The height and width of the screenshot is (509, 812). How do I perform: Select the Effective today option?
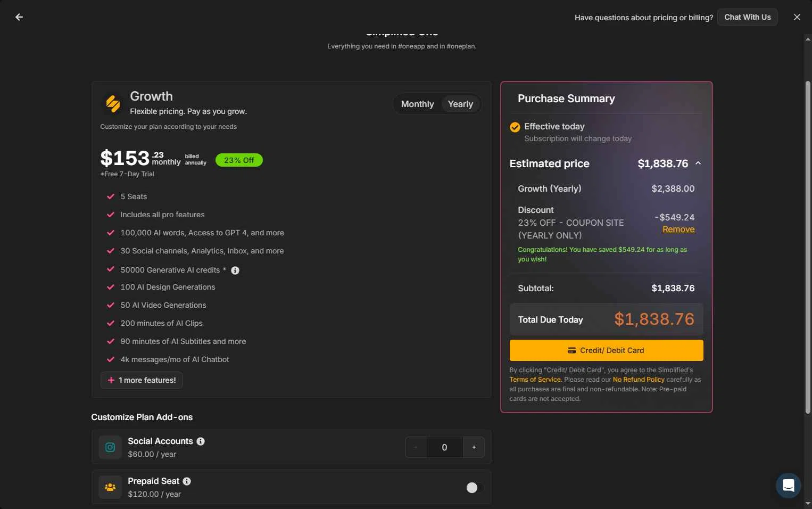[x=515, y=127]
